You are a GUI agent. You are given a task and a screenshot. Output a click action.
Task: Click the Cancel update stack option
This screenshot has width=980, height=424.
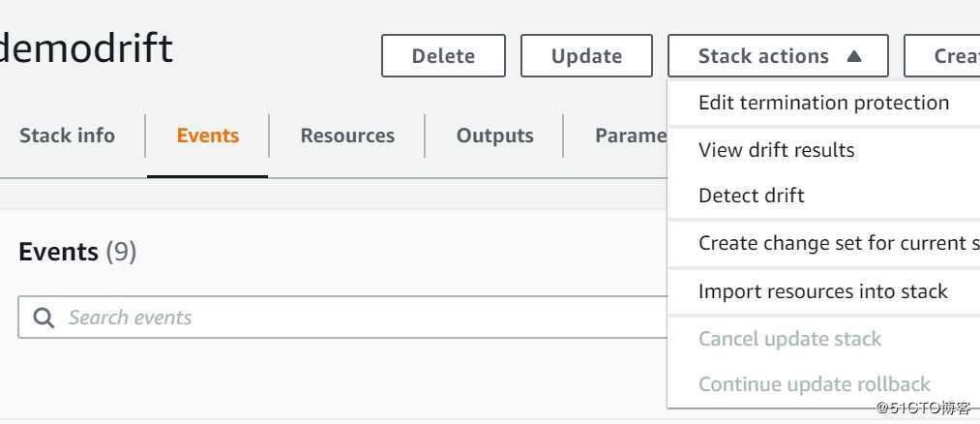[x=789, y=339]
